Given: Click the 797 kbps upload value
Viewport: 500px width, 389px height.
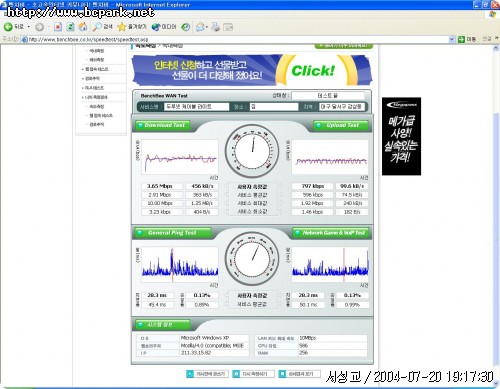Looking at the screenshot, I should pyautogui.click(x=313, y=186).
